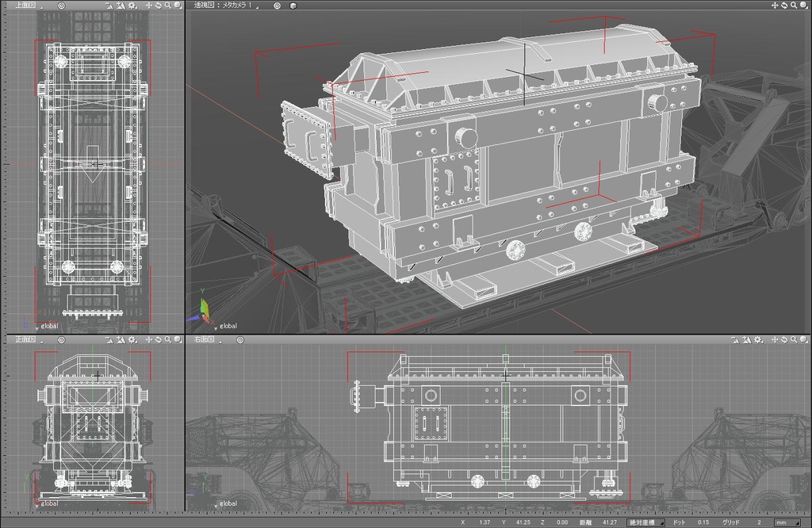Click the shading sphere icon in 上面図 viewport
The image size is (812, 528).
click(x=178, y=6)
